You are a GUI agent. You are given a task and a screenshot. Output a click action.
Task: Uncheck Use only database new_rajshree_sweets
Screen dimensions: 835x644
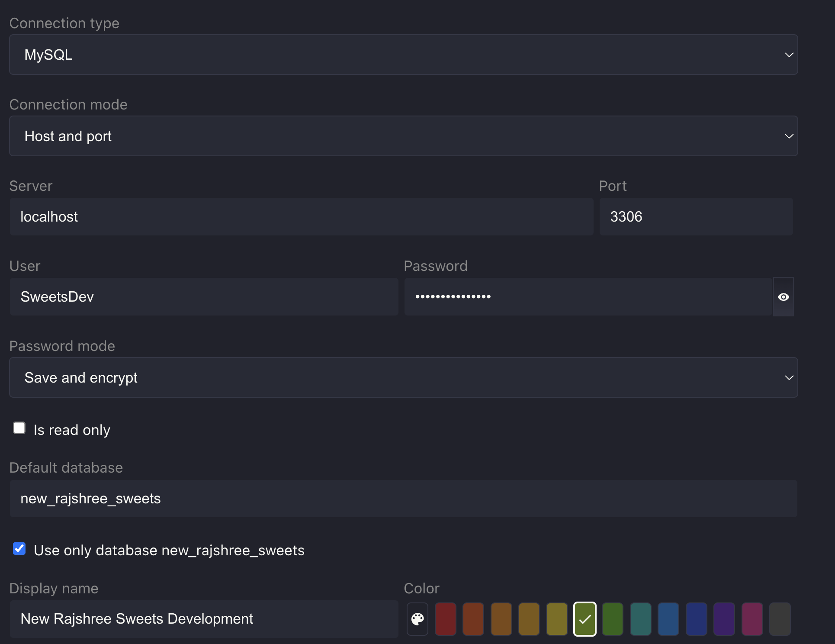19,549
